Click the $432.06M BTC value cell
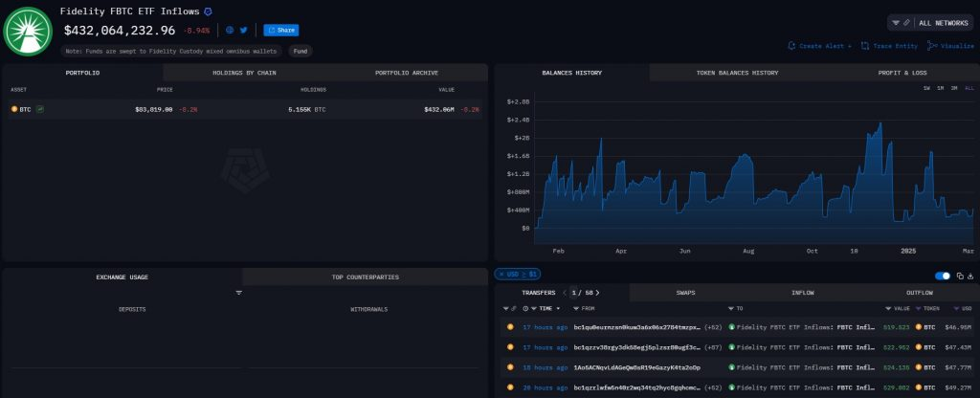 point(439,109)
